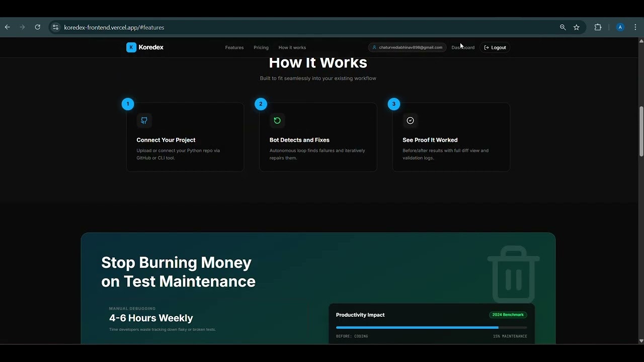This screenshot has width=644, height=362.
Task: Go to the Dashboard link
Action: [463, 47]
